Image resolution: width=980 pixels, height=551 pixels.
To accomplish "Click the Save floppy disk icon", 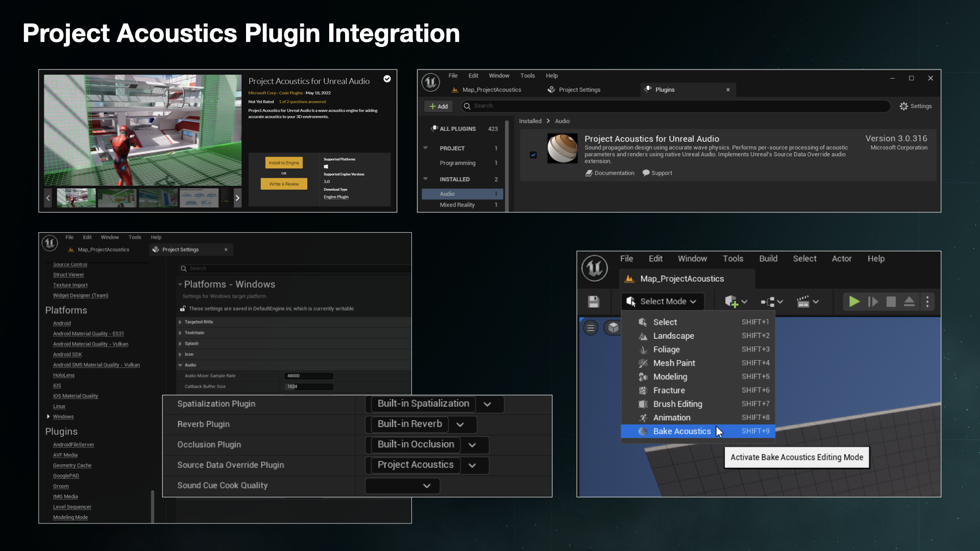I will pyautogui.click(x=593, y=302).
